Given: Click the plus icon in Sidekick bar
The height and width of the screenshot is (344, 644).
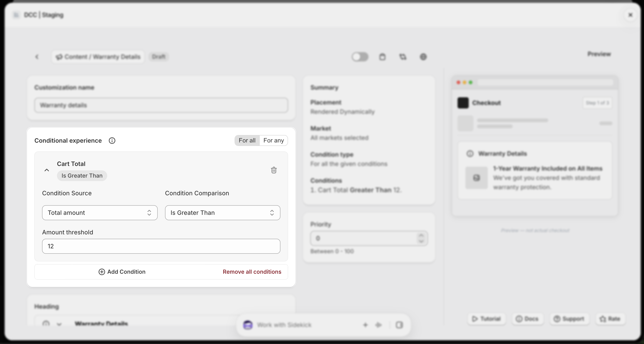Looking at the screenshot, I should pyautogui.click(x=365, y=325).
